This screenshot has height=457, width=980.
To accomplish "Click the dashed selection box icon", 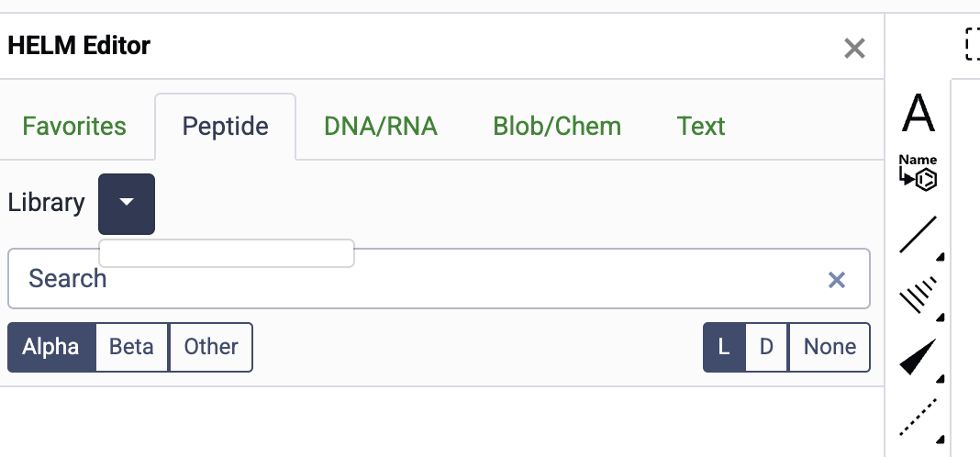I will click(973, 43).
